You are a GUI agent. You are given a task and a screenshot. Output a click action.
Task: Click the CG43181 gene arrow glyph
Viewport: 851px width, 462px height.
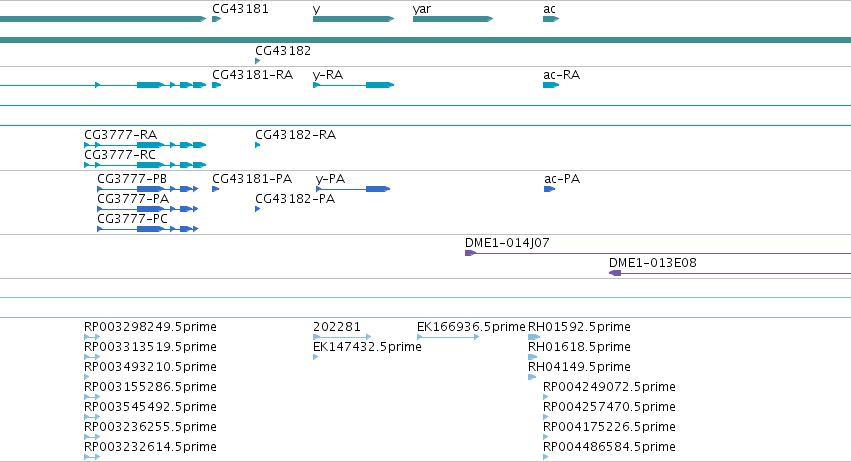point(217,19)
